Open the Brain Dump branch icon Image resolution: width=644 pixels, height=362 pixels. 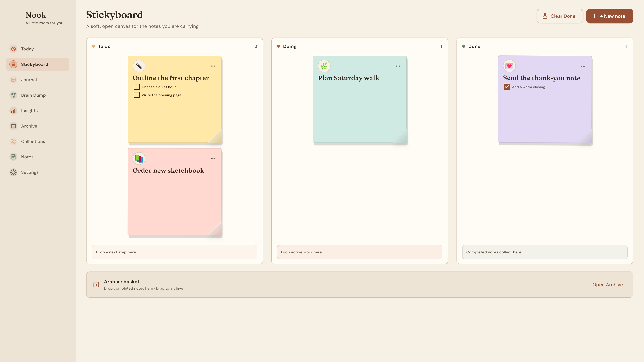(x=13, y=95)
